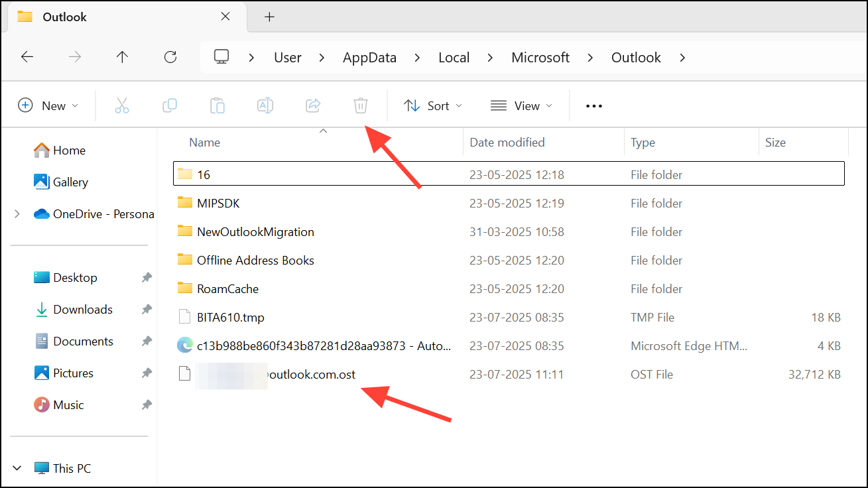Go up one folder level
This screenshot has width=868, height=488.
tap(122, 57)
